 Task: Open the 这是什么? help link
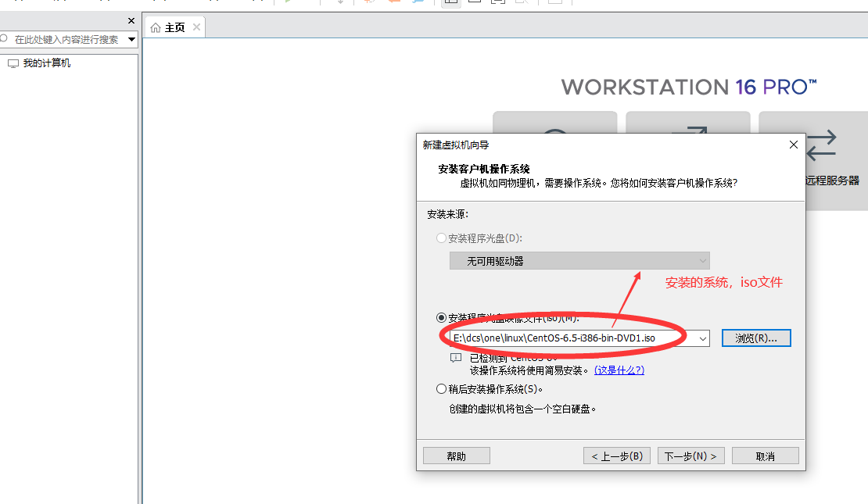click(619, 370)
